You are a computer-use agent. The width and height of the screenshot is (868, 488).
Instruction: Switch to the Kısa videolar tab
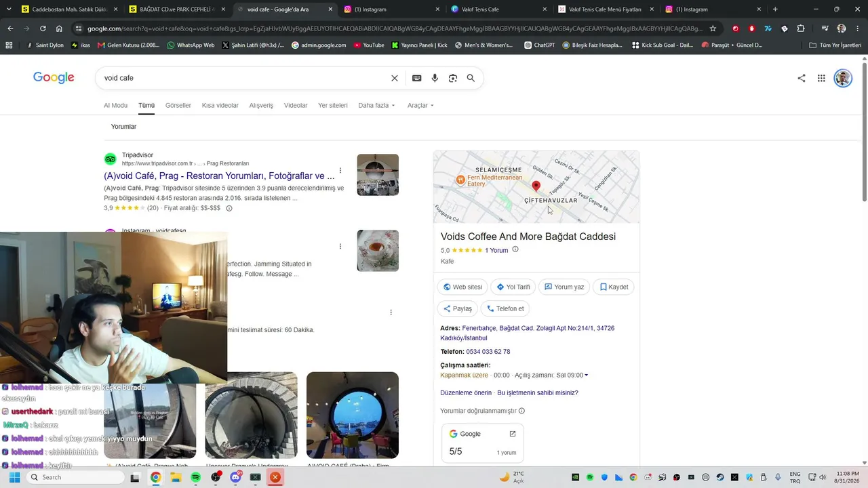[220, 106]
